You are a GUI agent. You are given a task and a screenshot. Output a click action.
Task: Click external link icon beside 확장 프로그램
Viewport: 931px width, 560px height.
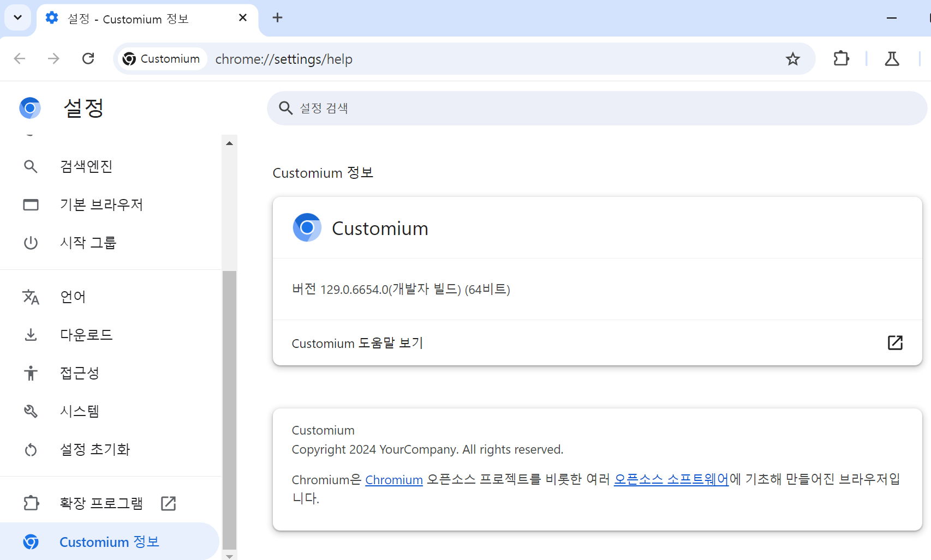pos(169,503)
